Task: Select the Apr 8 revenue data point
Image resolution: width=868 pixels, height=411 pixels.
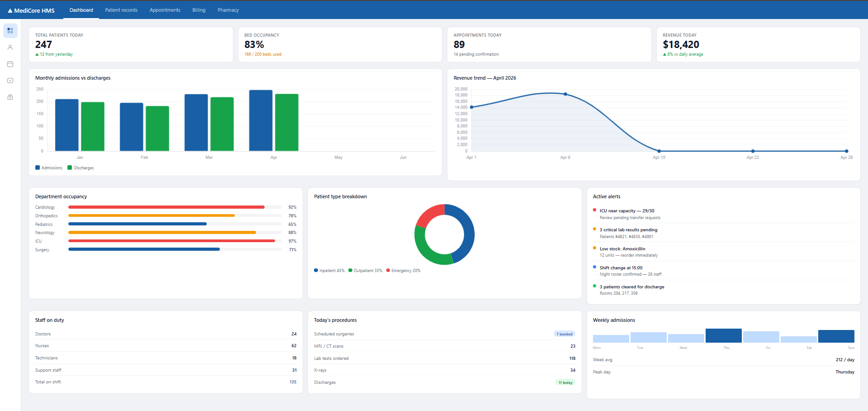Action: tap(565, 94)
